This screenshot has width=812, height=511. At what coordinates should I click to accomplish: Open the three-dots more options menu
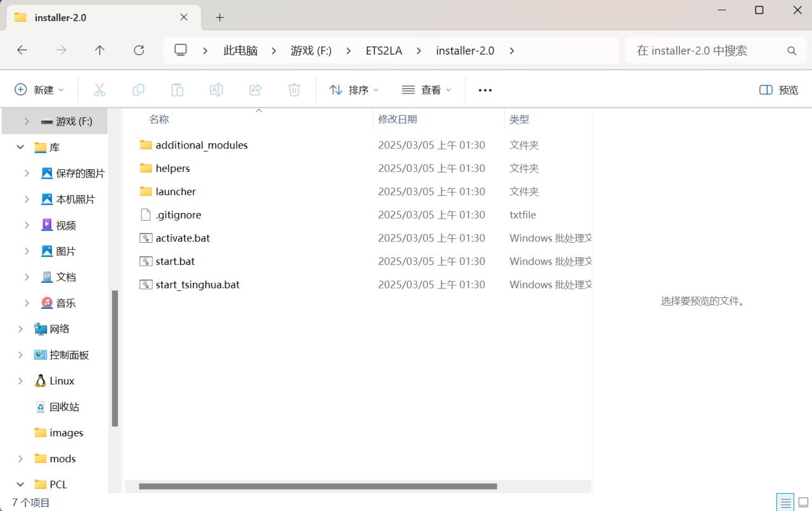(485, 90)
